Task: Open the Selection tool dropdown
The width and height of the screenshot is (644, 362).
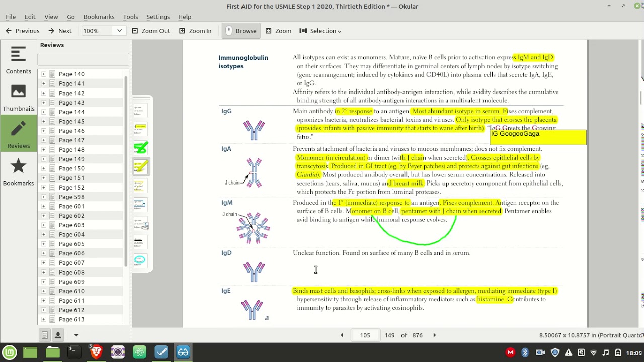Action: click(320, 31)
